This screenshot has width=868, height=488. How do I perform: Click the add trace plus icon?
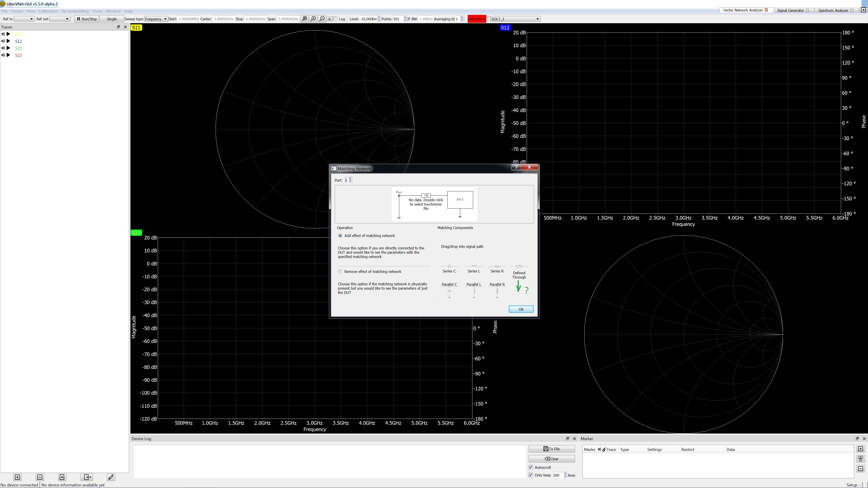pos(17,477)
